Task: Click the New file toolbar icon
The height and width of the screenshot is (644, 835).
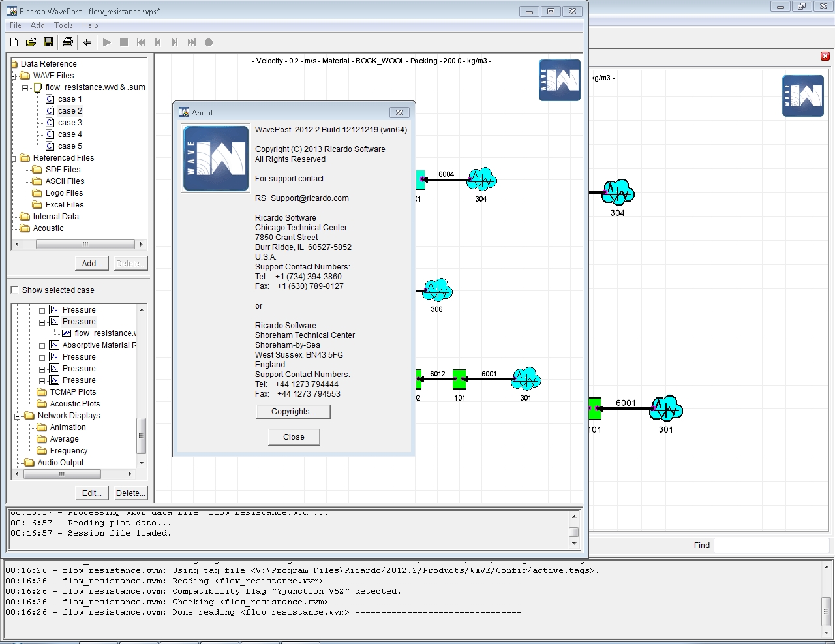Action: [x=14, y=42]
